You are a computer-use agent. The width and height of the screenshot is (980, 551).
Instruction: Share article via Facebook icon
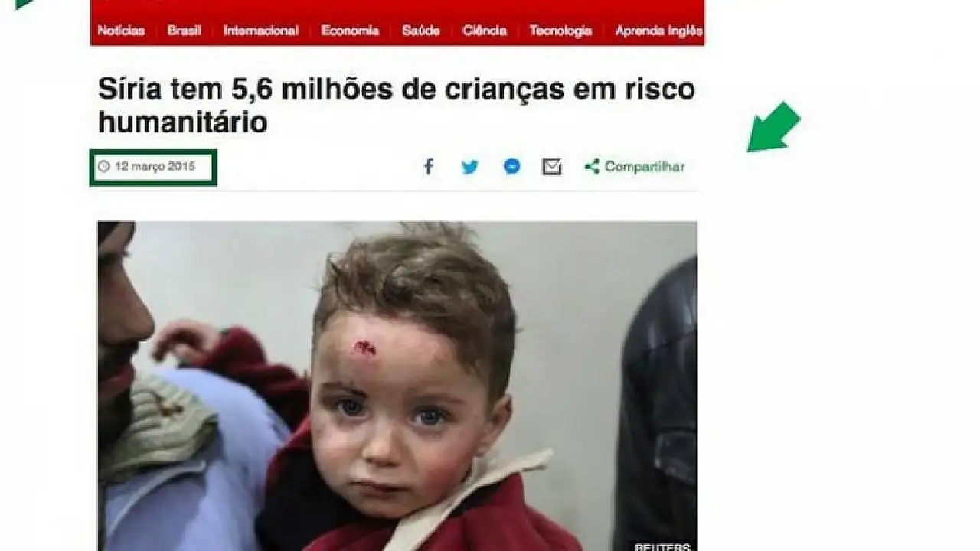tap(429, 167)
